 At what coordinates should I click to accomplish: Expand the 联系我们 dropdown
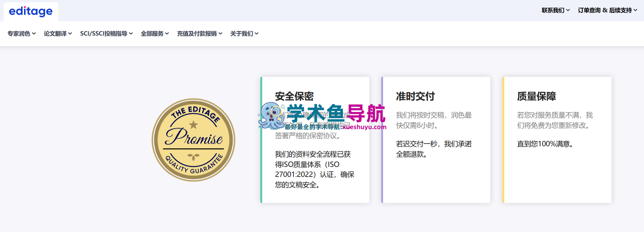click(556, 10)
